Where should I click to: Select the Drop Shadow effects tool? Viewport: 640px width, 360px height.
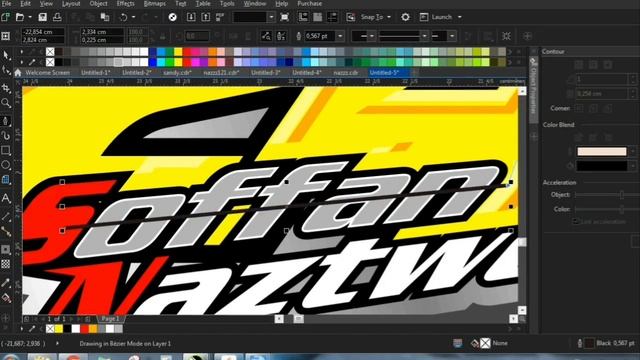tap(6, 249)
